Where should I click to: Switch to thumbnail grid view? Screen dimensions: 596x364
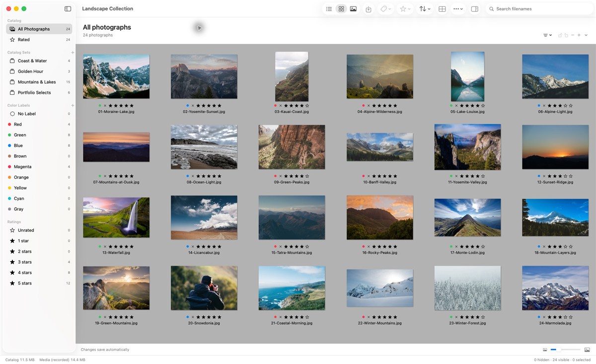pos(341,9)
